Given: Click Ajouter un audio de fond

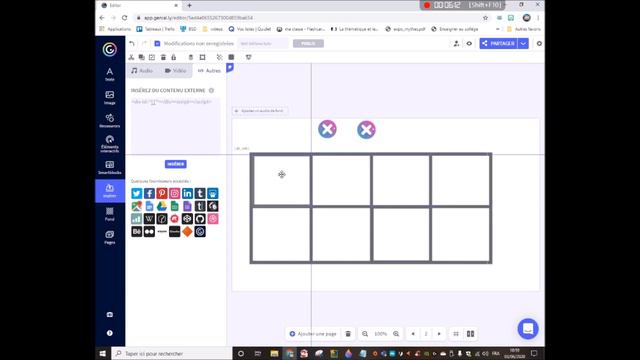Looking at the screenshot, I should [x=260, y=111].
